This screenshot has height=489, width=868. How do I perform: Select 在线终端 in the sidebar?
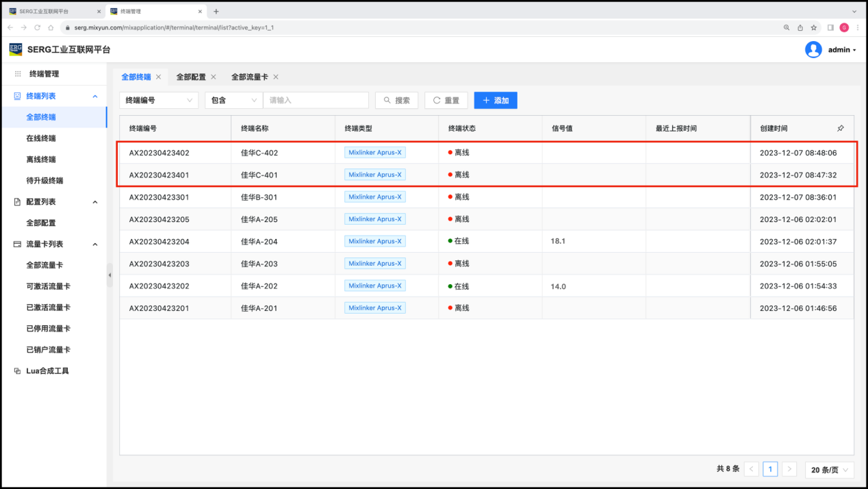41,138
